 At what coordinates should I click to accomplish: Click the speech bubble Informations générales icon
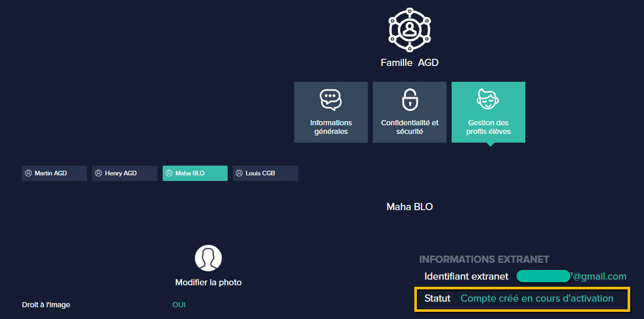330,100
